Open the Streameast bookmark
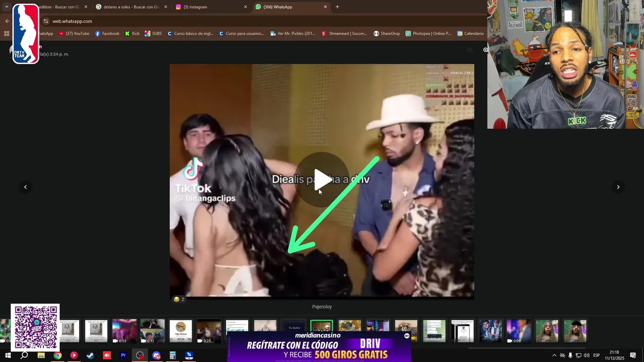644x362 pixels. (x=345, y=34)
